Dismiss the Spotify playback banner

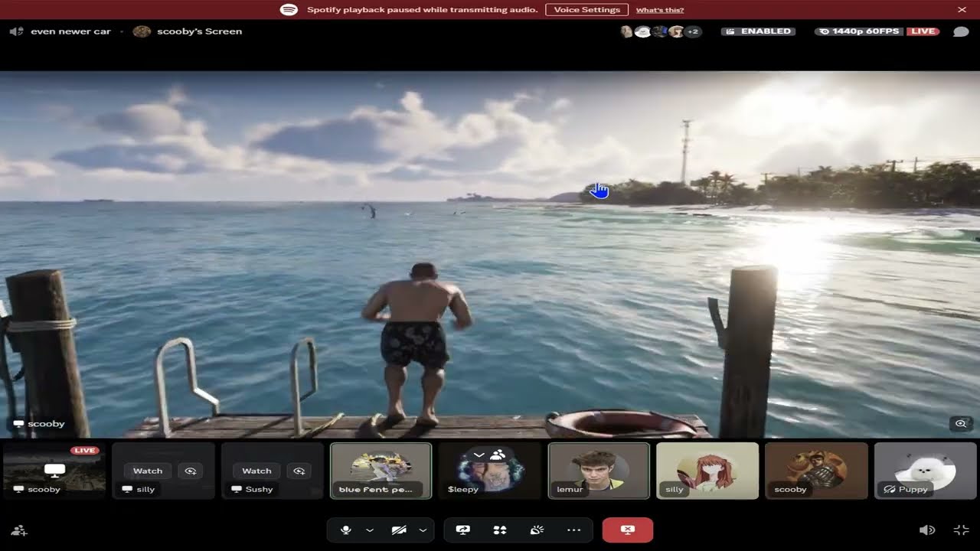962,10
